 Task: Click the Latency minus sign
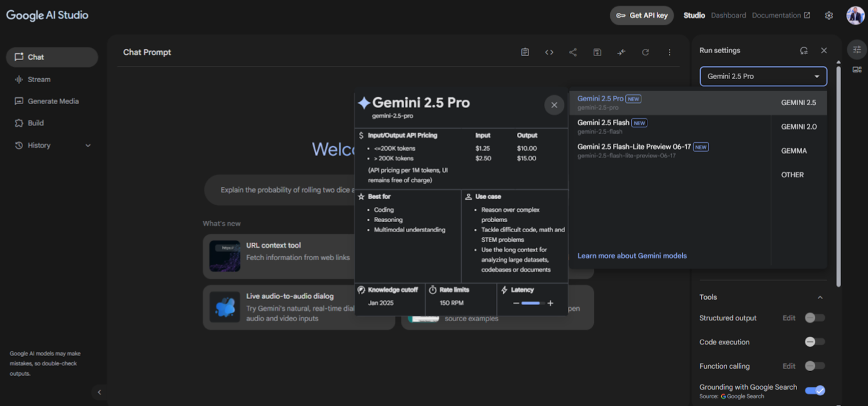(516, 304)
